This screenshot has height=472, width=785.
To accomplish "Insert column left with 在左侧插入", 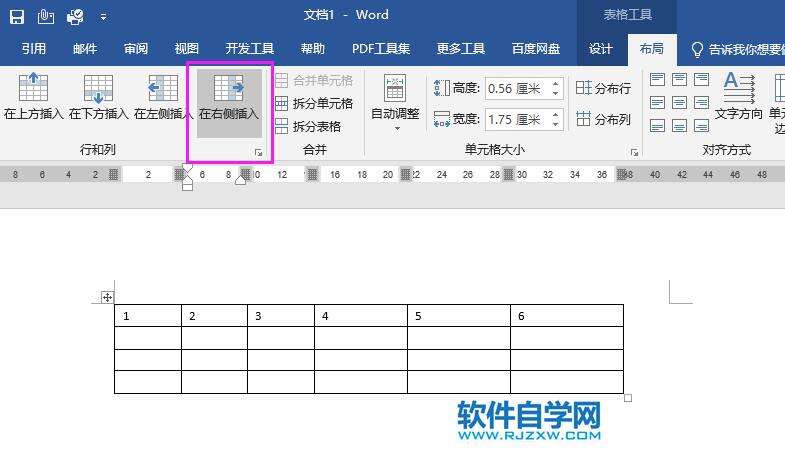I will (163, 97).
